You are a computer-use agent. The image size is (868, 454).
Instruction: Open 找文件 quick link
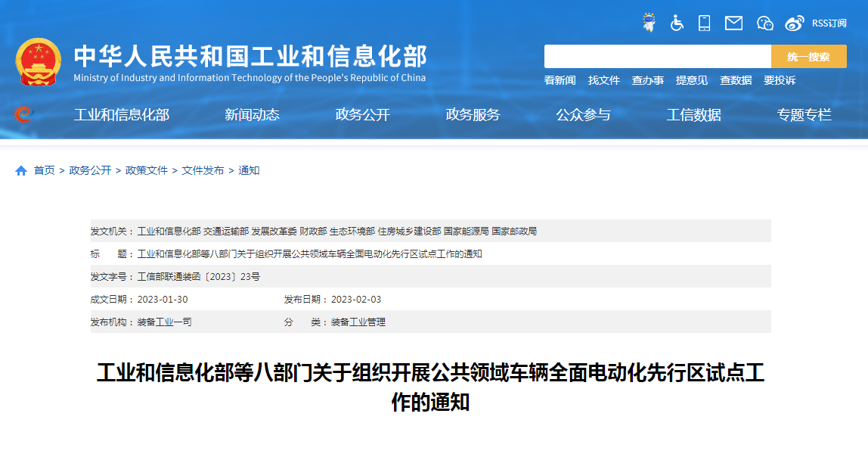click(x=603, y=80)
